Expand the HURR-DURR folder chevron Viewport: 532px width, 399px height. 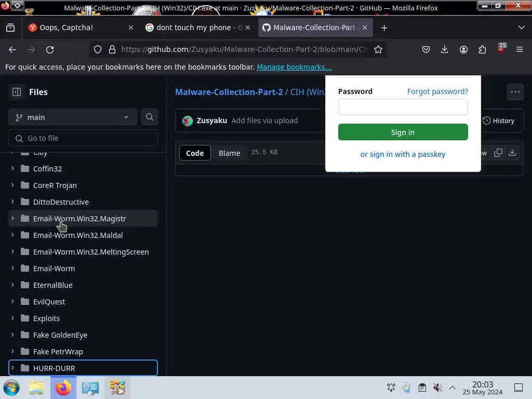click(12, 368)
